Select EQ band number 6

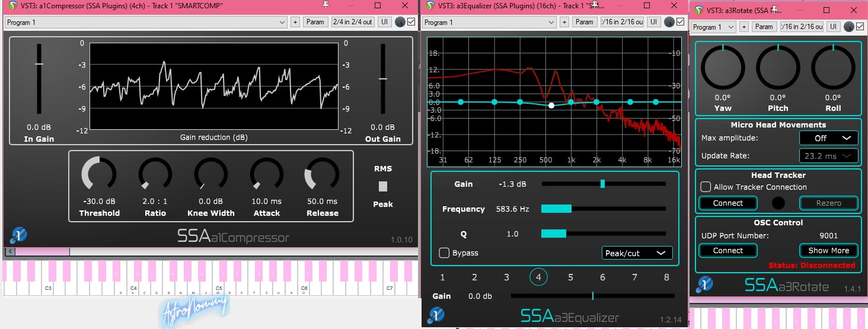coord(602,277)
